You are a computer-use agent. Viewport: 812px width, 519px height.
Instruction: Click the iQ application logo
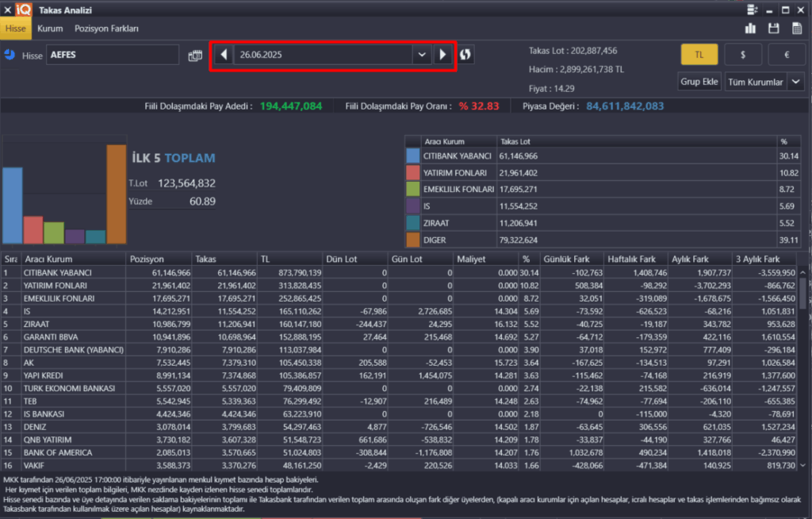click(23, 10)
